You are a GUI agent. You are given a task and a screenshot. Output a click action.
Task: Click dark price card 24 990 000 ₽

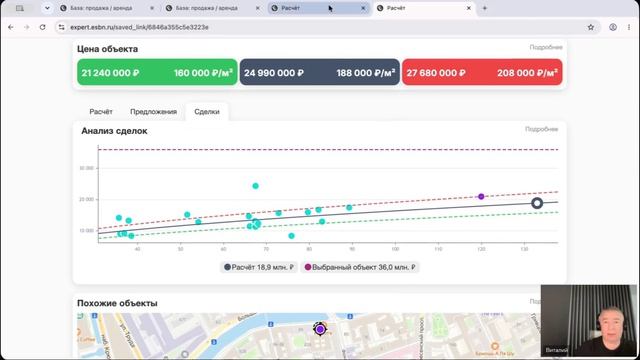(x=320, y=73)
